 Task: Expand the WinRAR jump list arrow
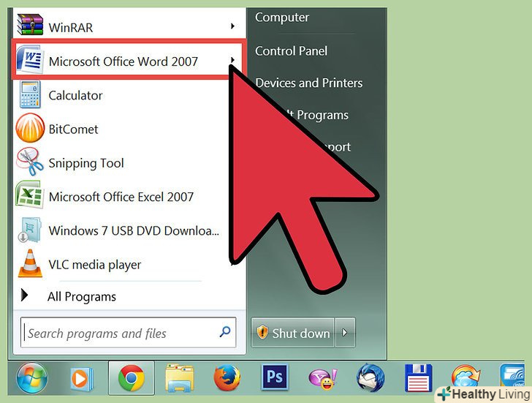pyautogui.click(x=232, y=26)
